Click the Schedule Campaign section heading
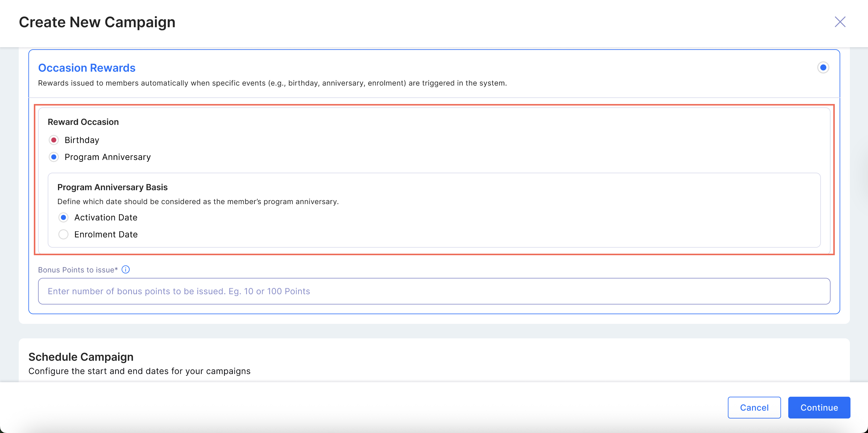This screenshot has height=433, width=868. coord(81,357)
